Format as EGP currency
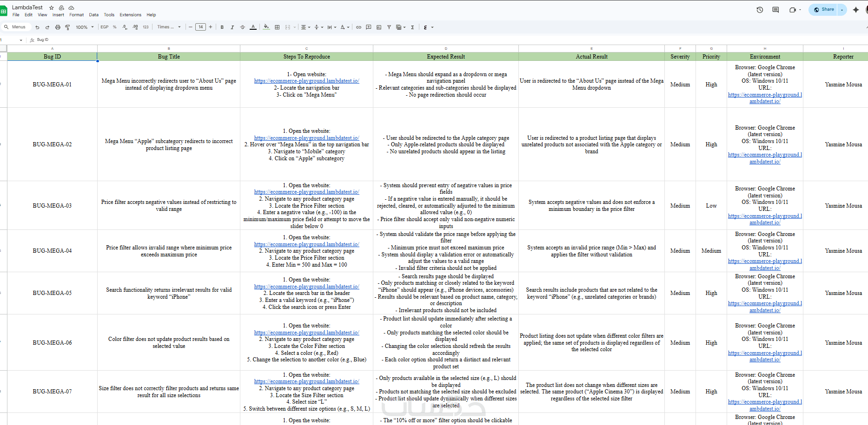 tap(105, 27)
